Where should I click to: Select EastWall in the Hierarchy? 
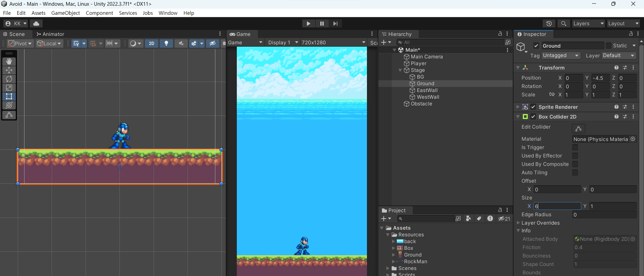tap(427, 90)
